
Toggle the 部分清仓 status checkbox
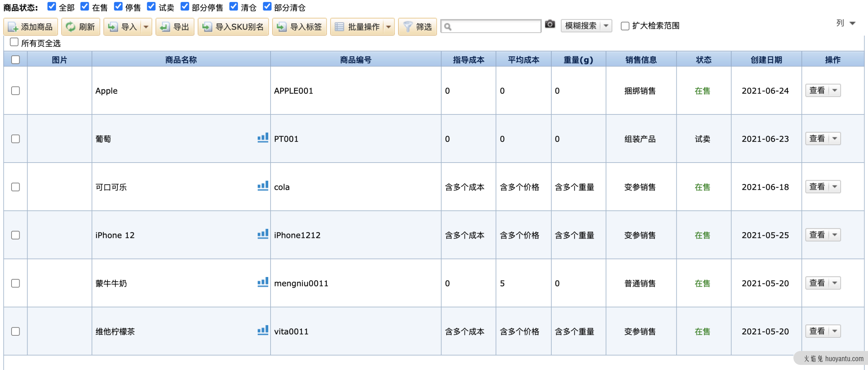pyautogui.click(x=267, y=6)
